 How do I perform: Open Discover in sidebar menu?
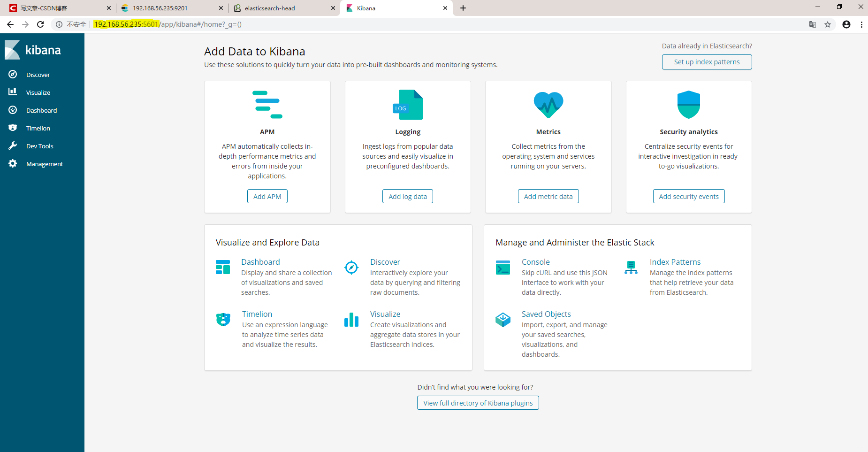38,75
